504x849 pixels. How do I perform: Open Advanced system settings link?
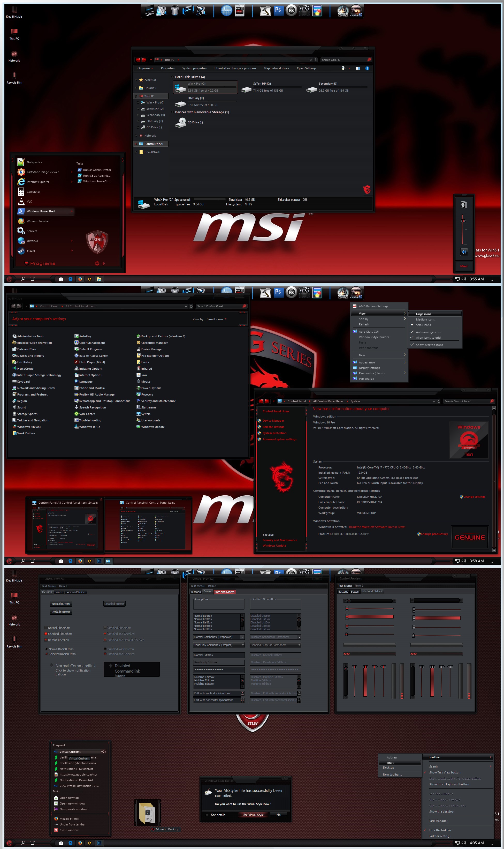279,439
